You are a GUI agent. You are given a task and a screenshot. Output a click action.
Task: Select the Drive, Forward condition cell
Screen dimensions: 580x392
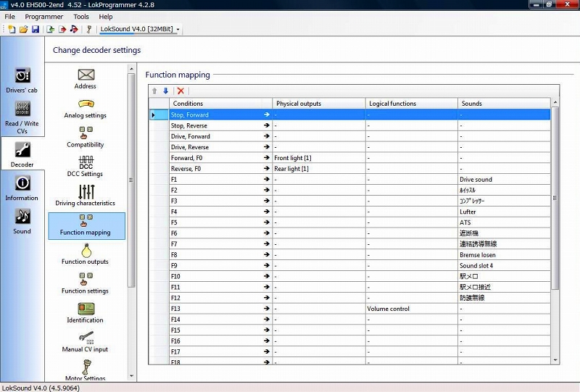click(x=221, y=136)
